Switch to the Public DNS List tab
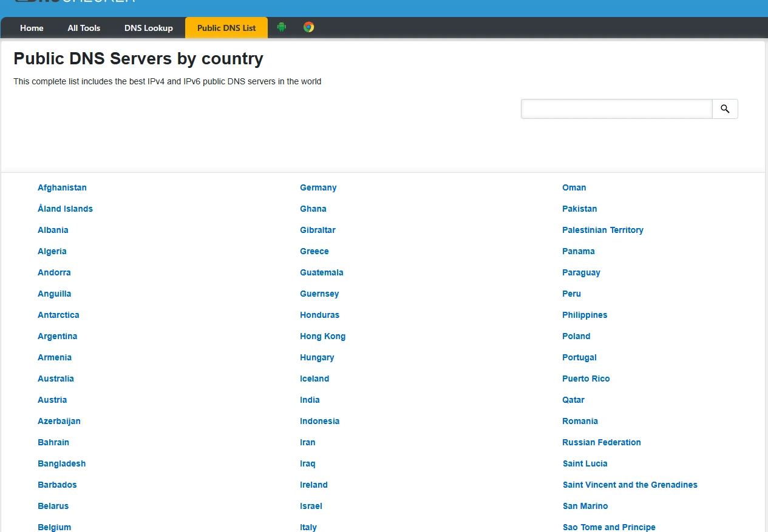Viewport: 768px width, 532px height. tap(226, 28)
